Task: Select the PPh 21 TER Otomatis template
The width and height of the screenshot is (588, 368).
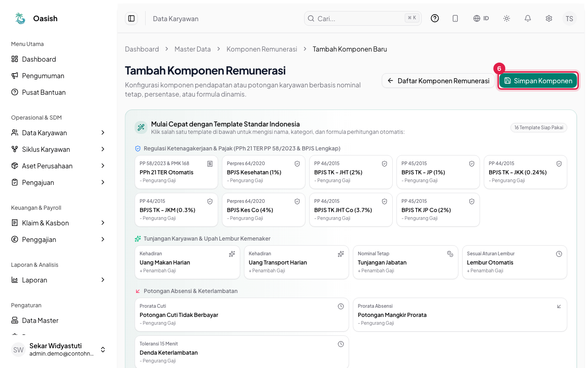Action: point(176,172)
